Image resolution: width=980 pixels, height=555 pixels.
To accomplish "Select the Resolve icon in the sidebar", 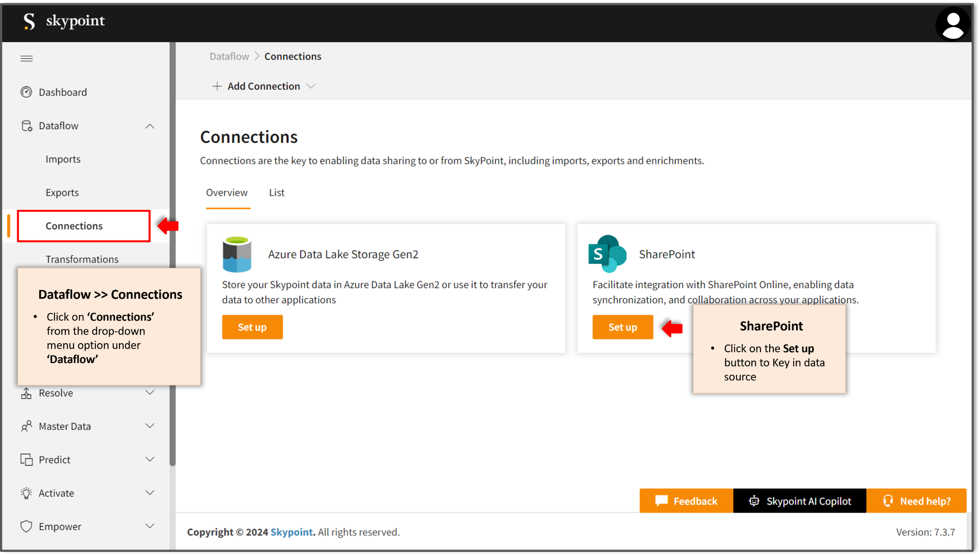I will 26,393.
